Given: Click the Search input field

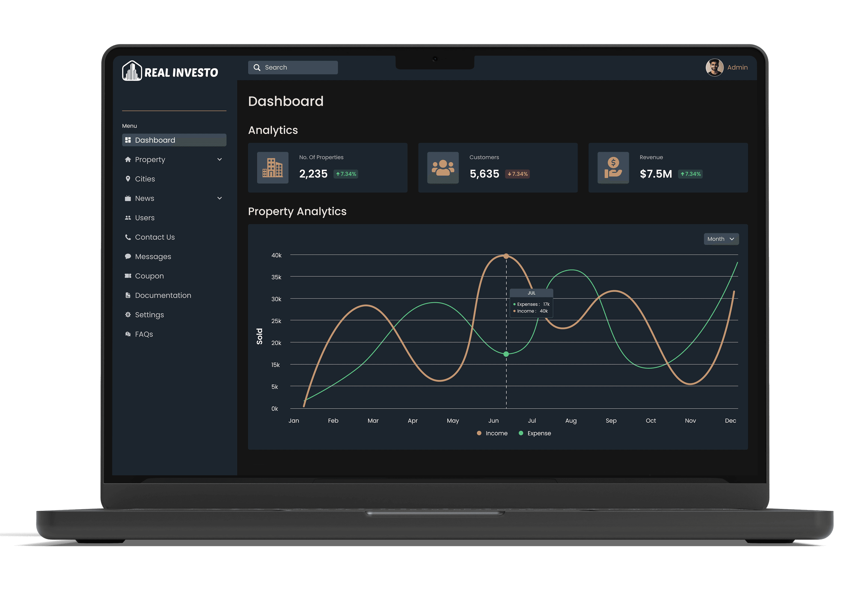Looking at the screenshot, I should [x=293, y=68].
